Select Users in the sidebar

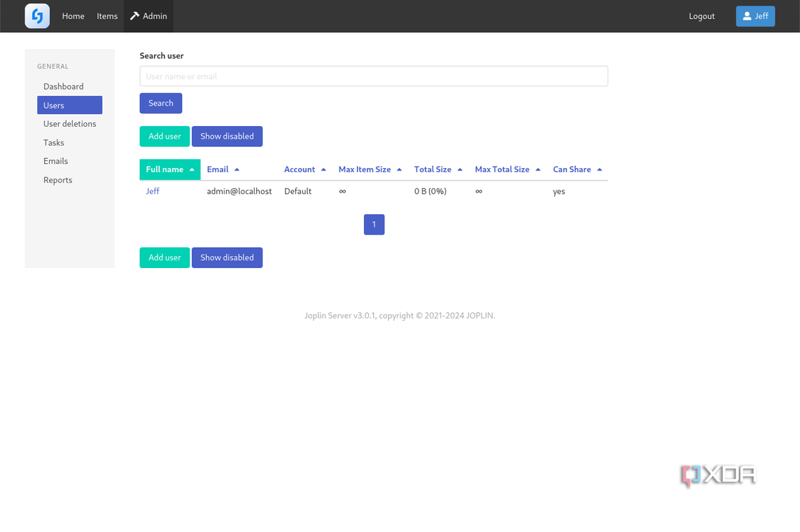coord(70,105)
